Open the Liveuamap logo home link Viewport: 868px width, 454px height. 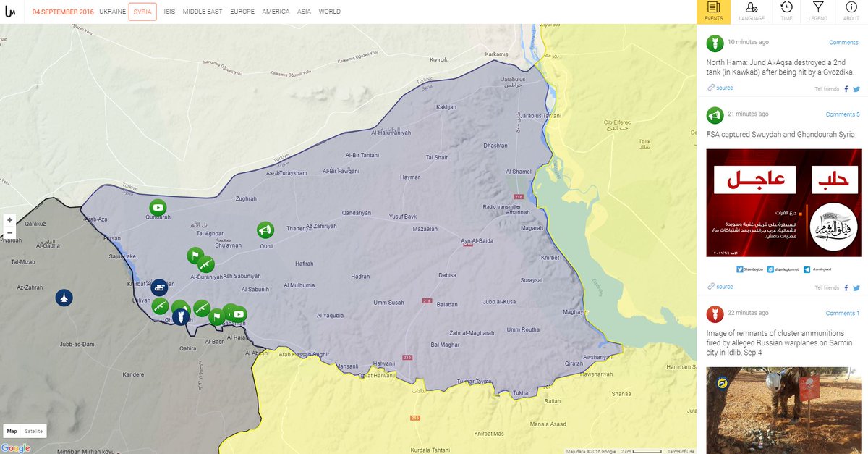click(x=10, y=12)
